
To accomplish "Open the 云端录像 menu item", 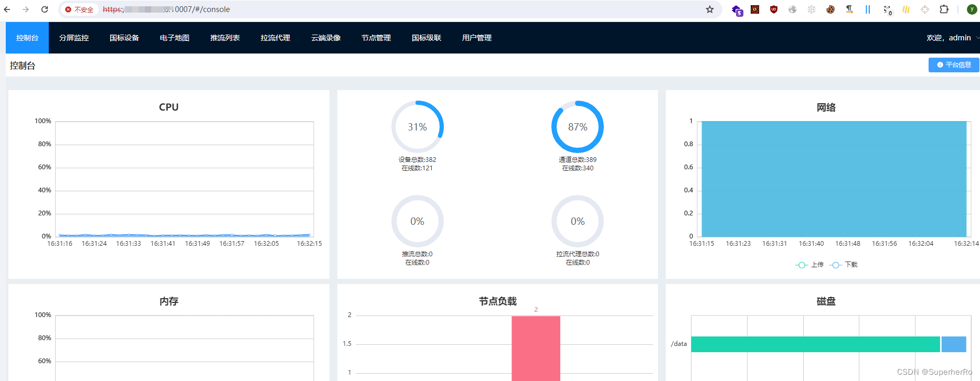I will pyautogui.click(x=326, y=38).
